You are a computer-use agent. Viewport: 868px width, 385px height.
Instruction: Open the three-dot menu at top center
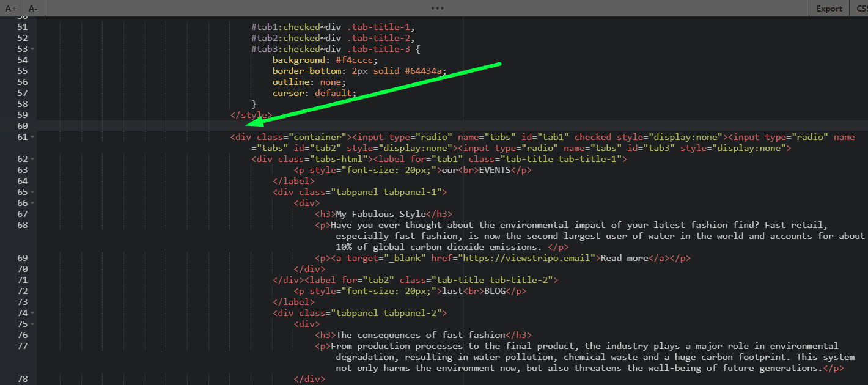coord(436,7)
